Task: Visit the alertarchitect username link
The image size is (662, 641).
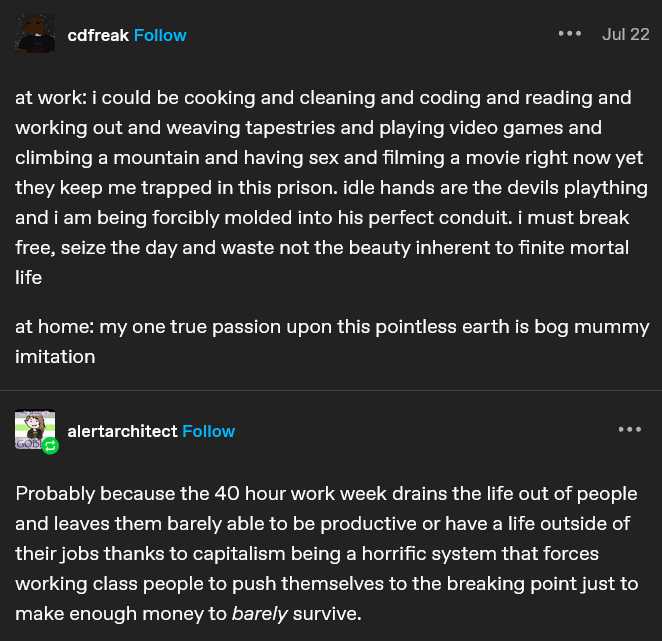Action: [122, 431]
